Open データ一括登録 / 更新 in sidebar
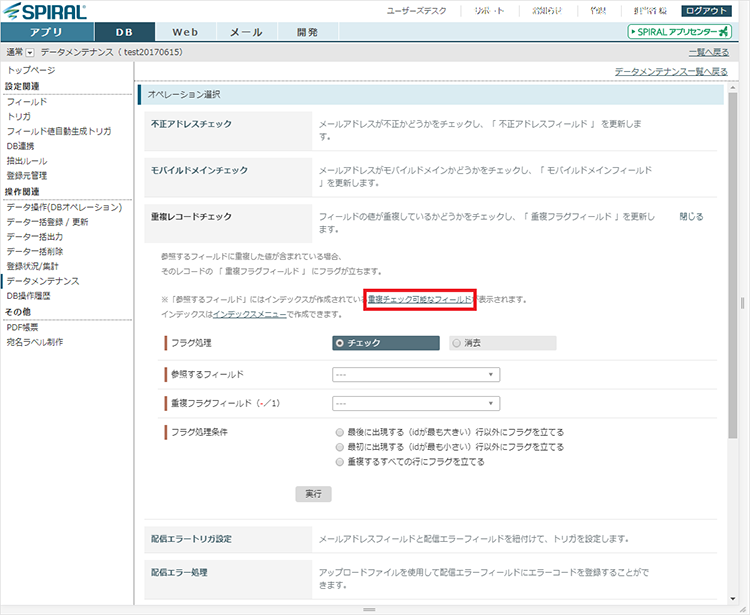 click(47, 222)
